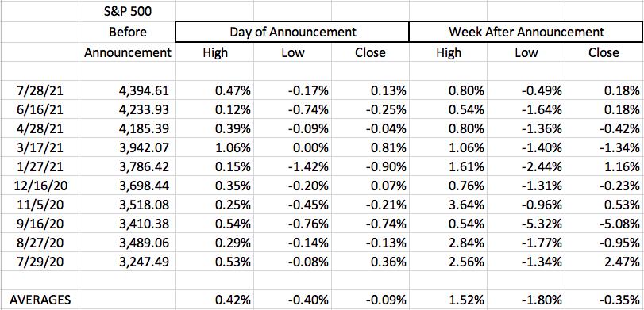Click the 1/27/21 day low -1.42%

[292, 166]
